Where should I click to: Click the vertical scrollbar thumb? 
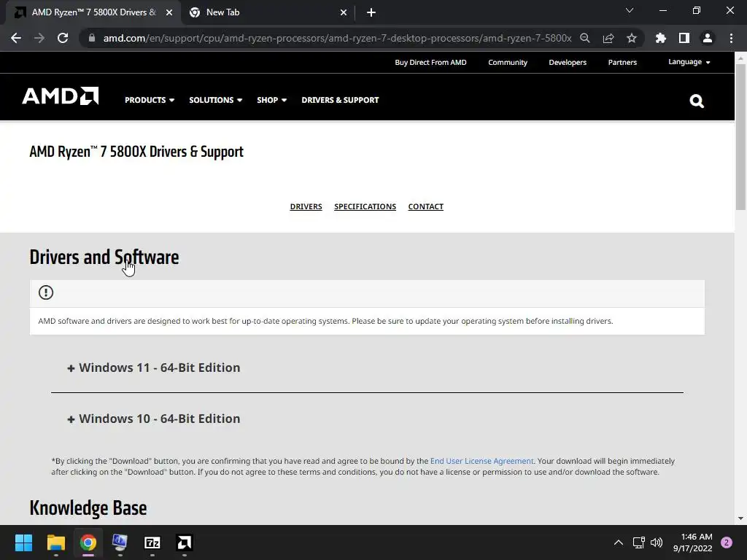740,136
